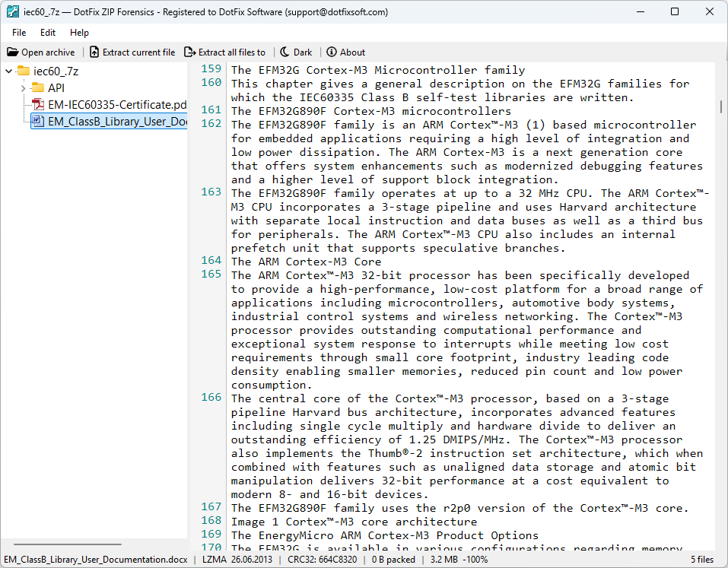Click status bar file name EM_ClassB_Library_User_Documentation.docx

click(96, 560)
